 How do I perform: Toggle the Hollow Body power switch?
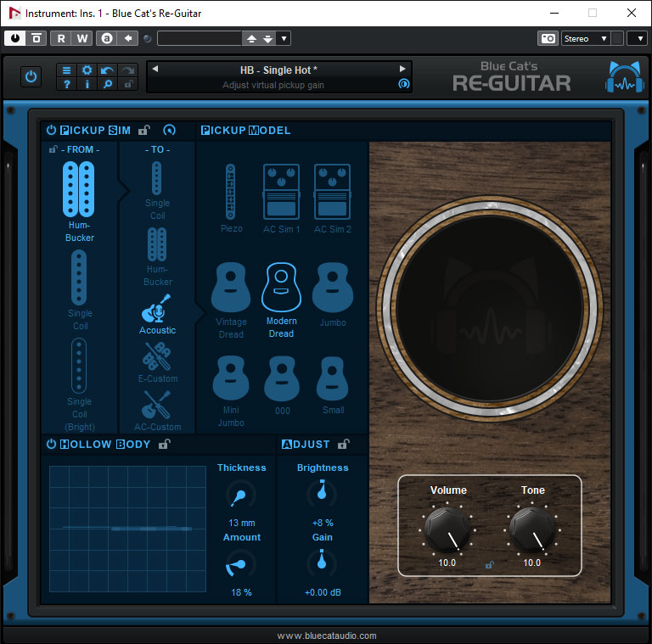51,444
